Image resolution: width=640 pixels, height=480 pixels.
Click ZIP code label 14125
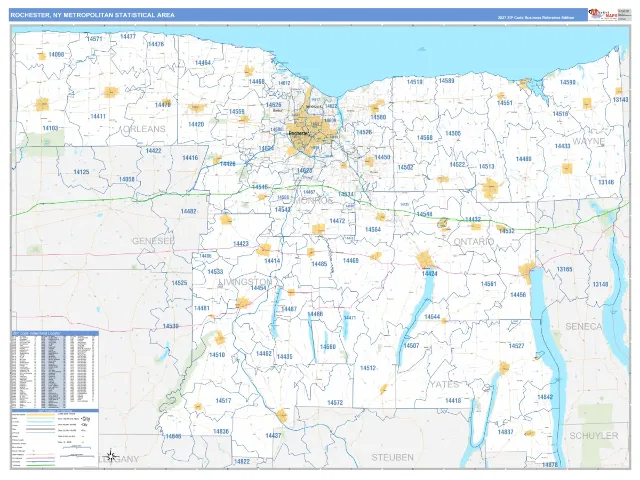click(x=81, y=172)
